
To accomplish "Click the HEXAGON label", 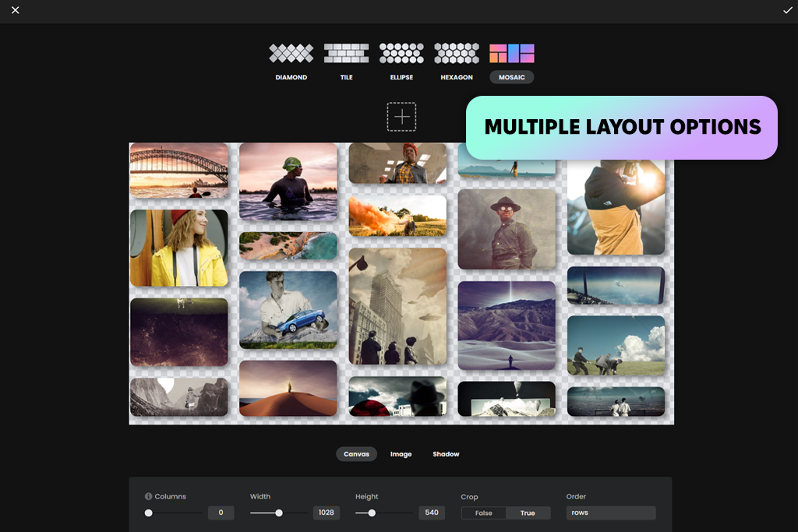I will coord(457,77).
